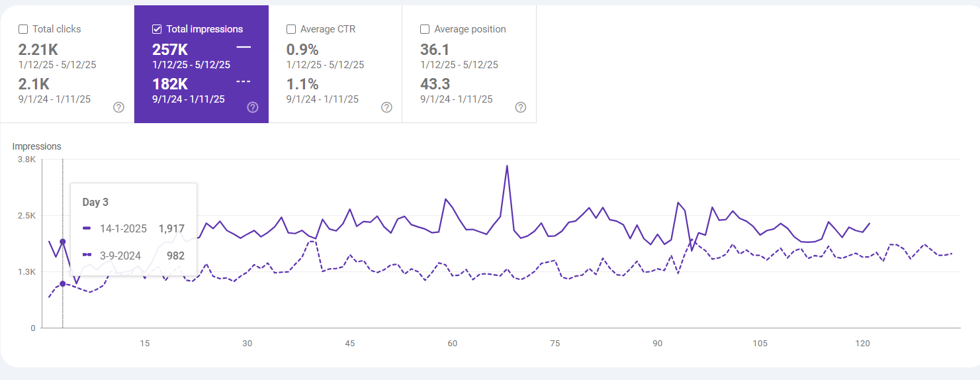The height and width of the screenshot is (380, 980).
Task: Click the 0.9% average CTR value
Action: (x=302, y=50)
